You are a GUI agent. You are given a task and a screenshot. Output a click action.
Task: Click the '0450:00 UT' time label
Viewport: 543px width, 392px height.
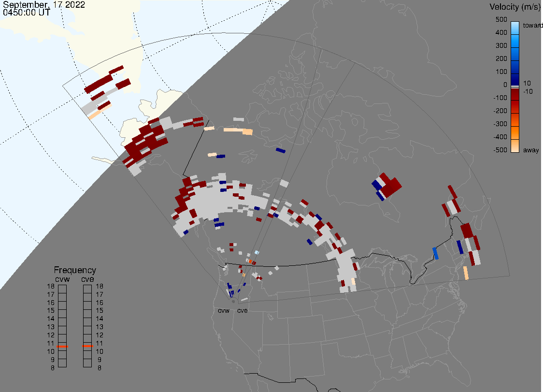(x=27, y=12)
